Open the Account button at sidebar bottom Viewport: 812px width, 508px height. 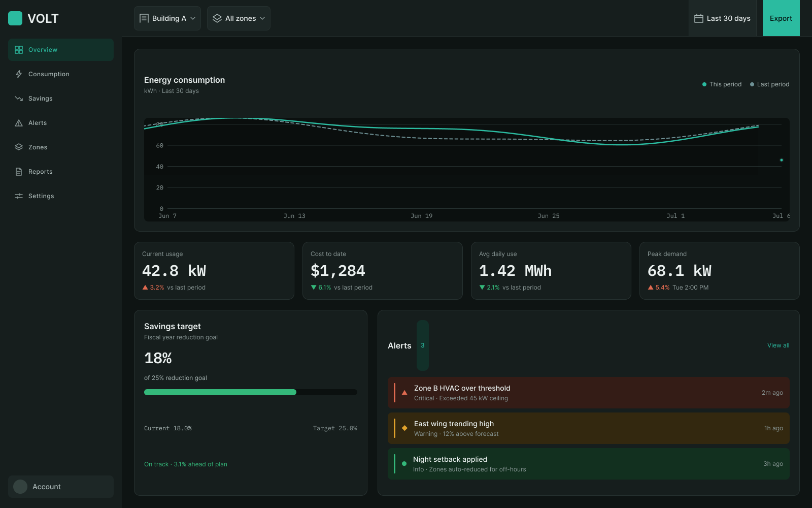click(61, 487)
